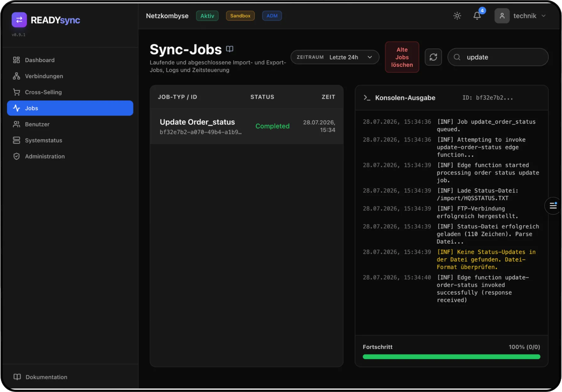
Task: Click the READYsync logo icon
Action: point(19,20)
